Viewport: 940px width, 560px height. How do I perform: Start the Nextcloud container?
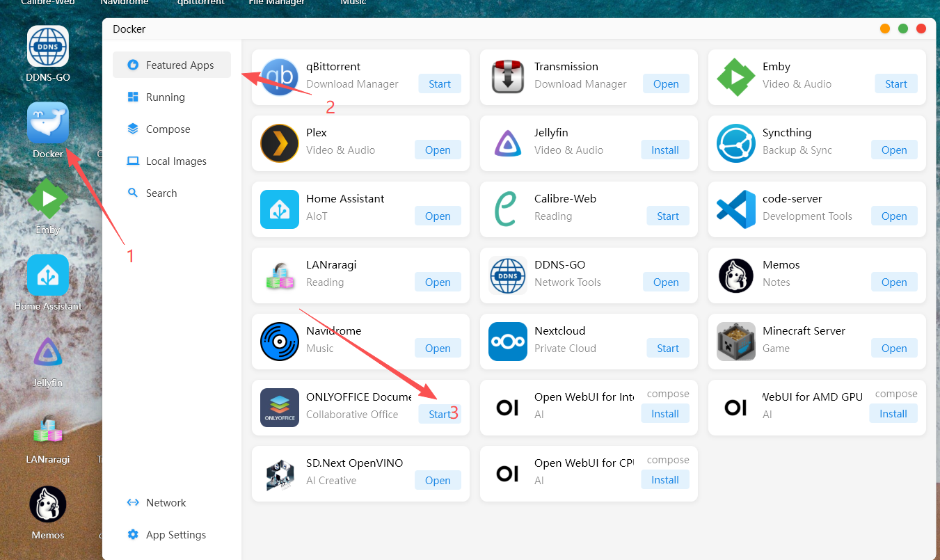[668, 348]
